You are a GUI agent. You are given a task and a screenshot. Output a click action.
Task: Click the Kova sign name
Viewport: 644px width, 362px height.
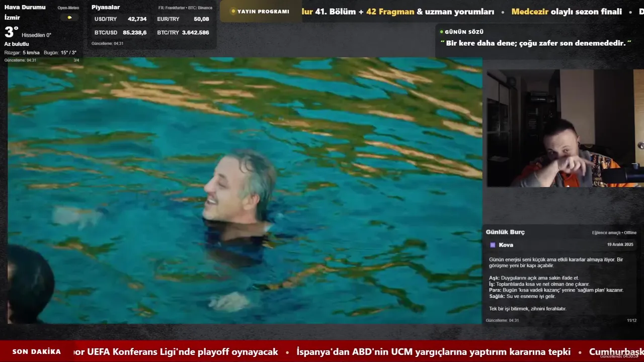(x=506, y=245)
